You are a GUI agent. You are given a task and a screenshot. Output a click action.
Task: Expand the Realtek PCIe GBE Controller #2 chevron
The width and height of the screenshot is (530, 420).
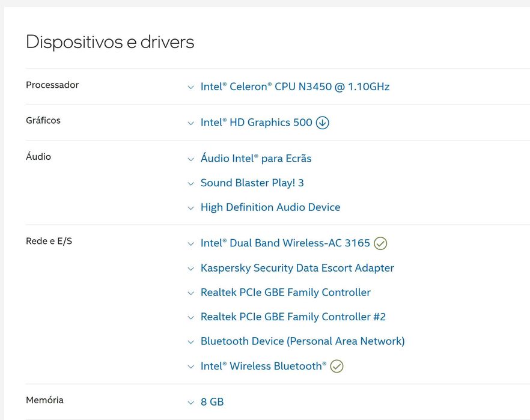[x=191, y=317]
